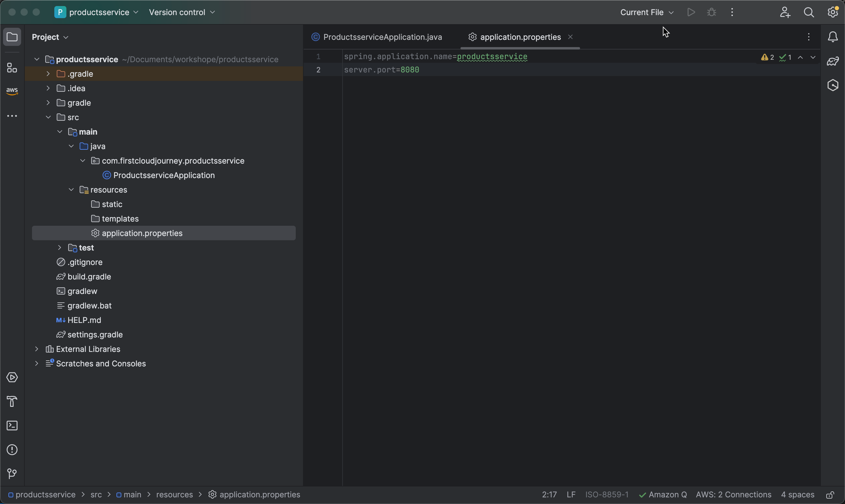
Task: Expand Scratches and Consoles node
Action: point(37,363)
